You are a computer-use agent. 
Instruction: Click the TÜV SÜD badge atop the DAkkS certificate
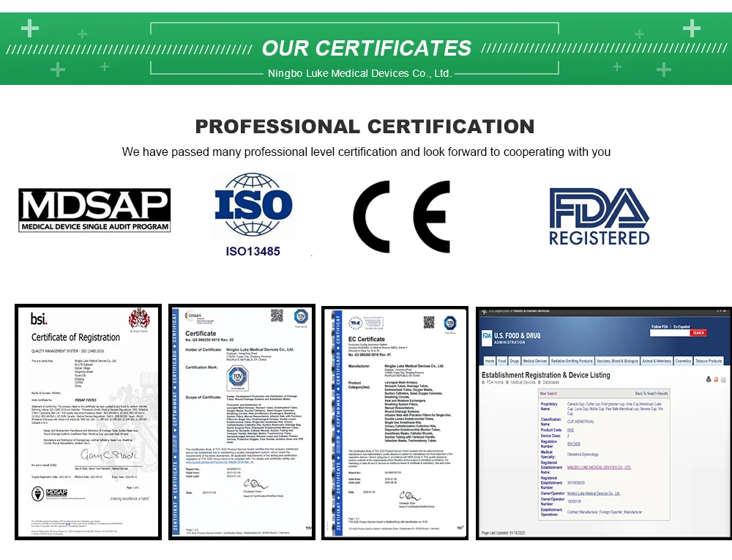pyautogui.click(x=301, y=317)
